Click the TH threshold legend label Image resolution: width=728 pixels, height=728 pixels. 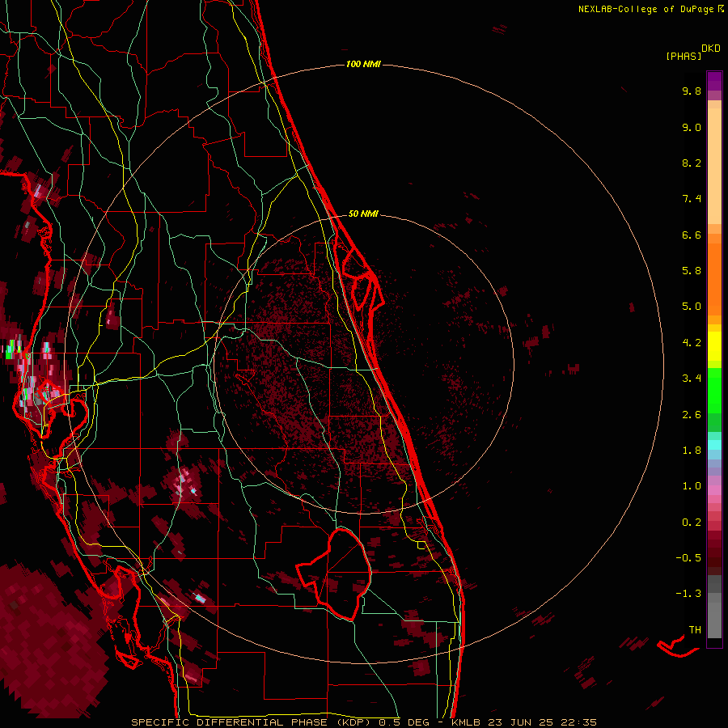coord(695,630)
